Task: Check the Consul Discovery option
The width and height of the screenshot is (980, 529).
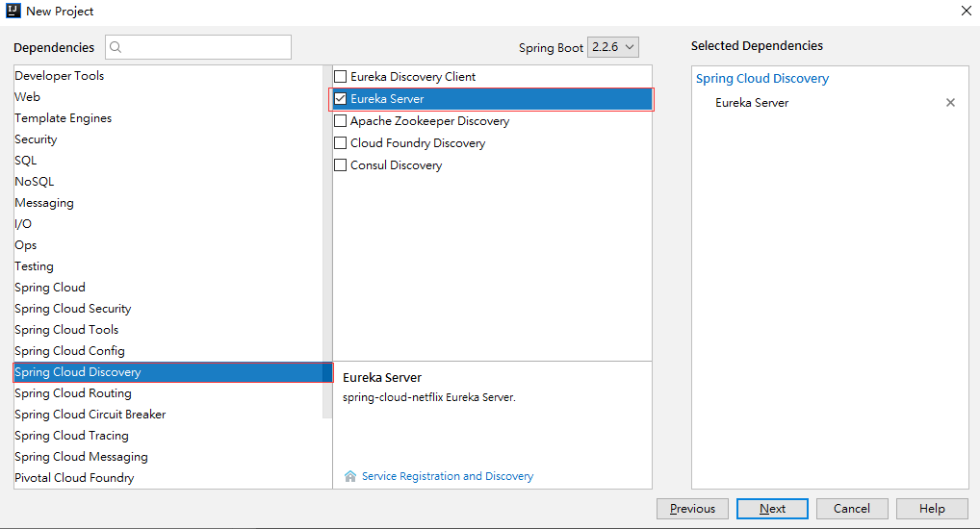Action: pyautogui.click(x=340, y=165)
